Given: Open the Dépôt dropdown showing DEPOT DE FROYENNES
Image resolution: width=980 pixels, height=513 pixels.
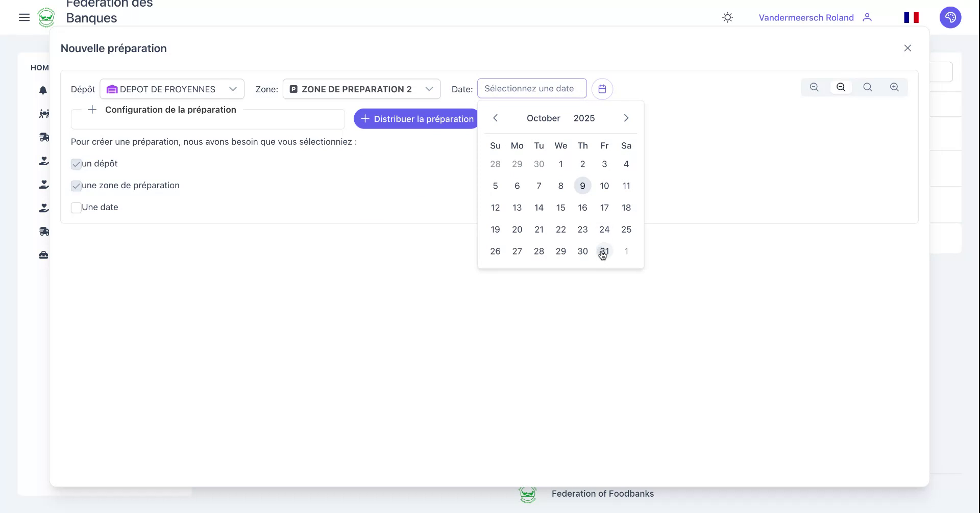Looking at the screenshot, I should tap(172, 89).
